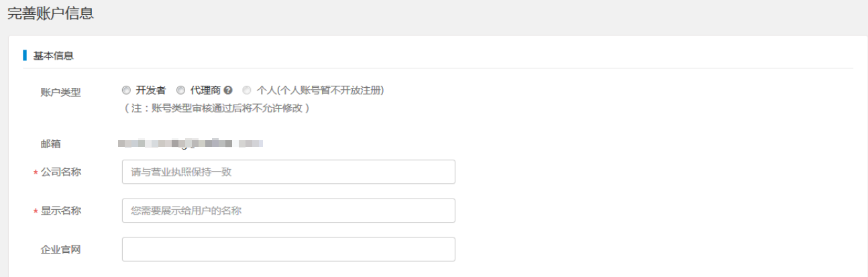The width and height of the screenshot is (868, 277).
Task: Click the greyed-out 个人 radio circle
Action: (247, 90)
